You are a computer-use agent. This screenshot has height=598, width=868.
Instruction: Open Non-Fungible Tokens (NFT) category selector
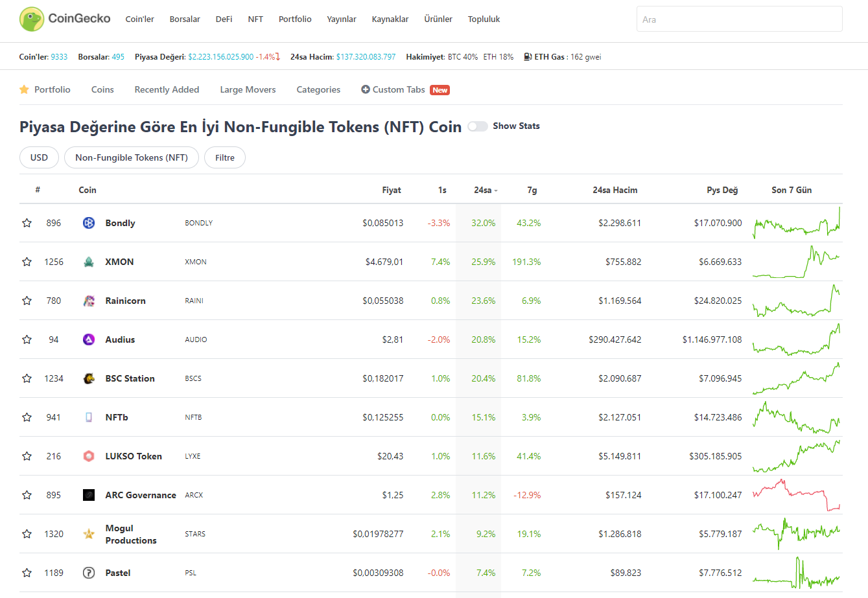132,157
